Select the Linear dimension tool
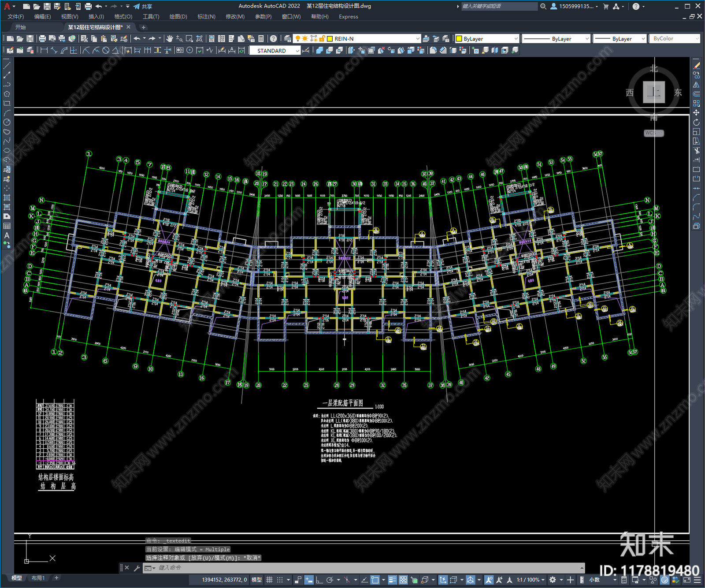Viewport: 705px width, 588px height. (44, 50)
